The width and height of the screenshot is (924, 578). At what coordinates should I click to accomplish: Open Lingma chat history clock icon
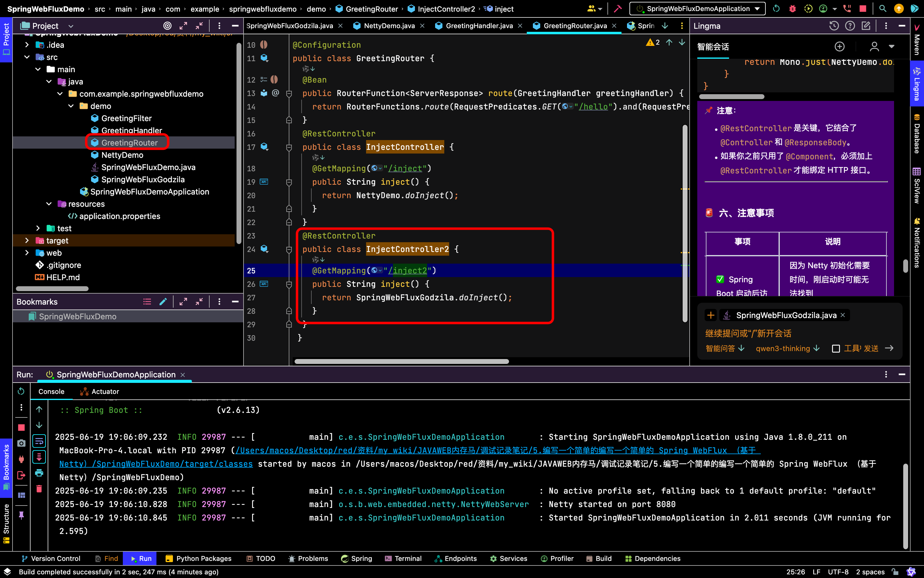(834, 26)
